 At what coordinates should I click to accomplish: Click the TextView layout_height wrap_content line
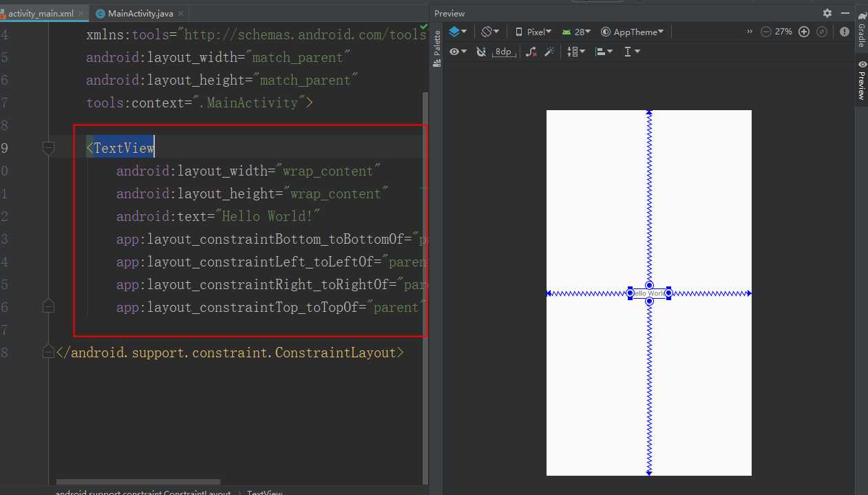[253, 193]
